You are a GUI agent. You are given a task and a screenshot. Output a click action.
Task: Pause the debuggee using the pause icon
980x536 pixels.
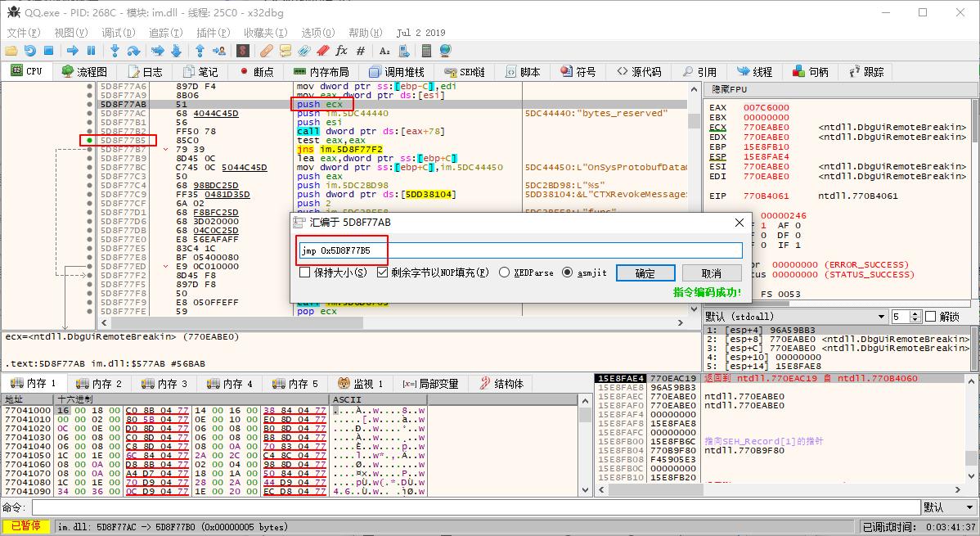pos(91,50)
